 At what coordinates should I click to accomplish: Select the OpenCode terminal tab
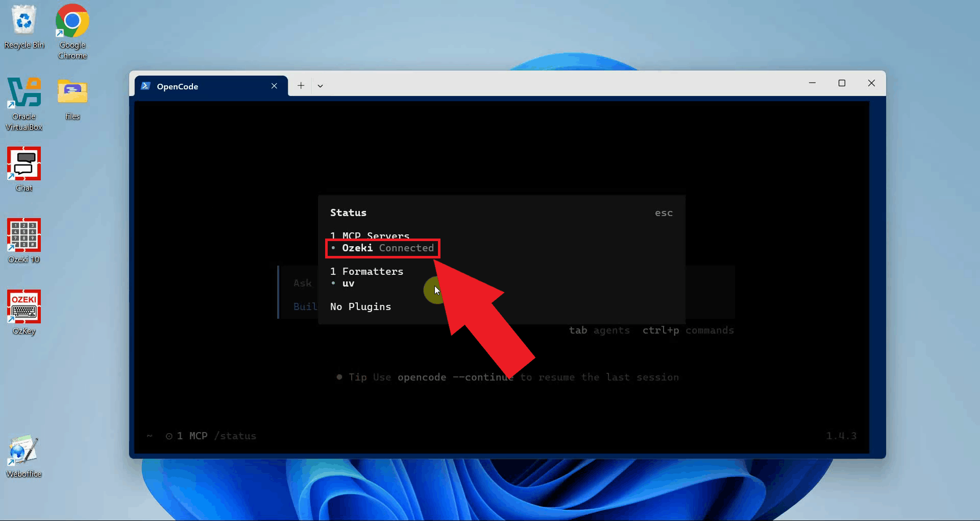211,86
